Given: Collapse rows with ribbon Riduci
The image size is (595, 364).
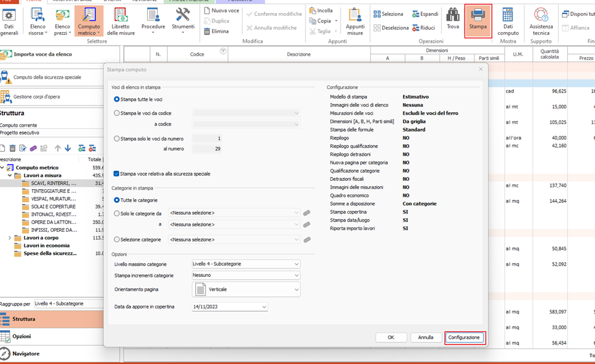Looking at the screenshot, I should (424, 28).
